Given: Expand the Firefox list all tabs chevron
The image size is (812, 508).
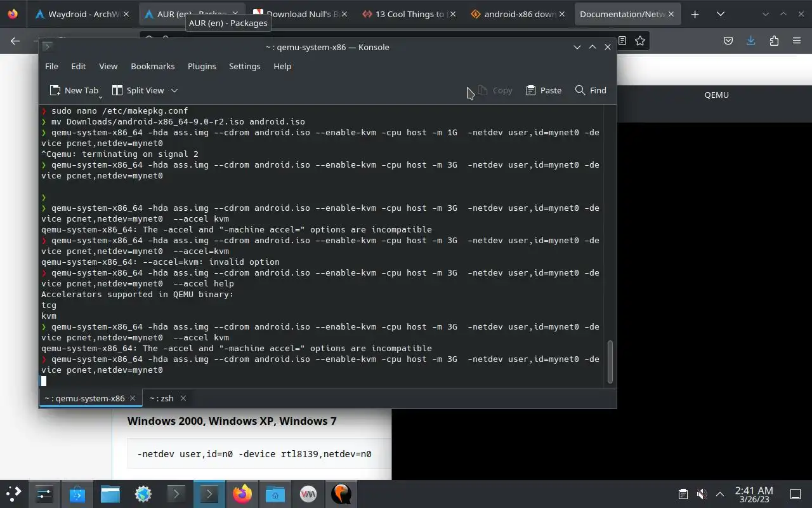Looking at the screenshot, I should tap(721, 14).
